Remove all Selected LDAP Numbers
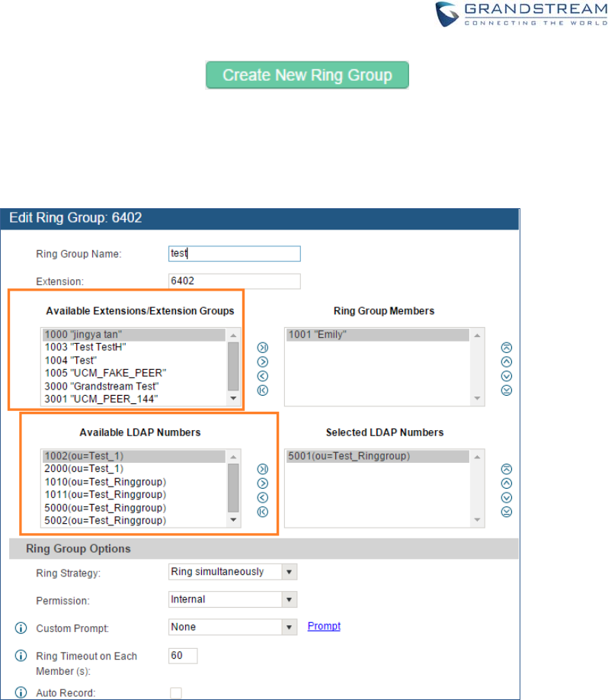Viewport: 608px width, 700px height. point(263,512)
